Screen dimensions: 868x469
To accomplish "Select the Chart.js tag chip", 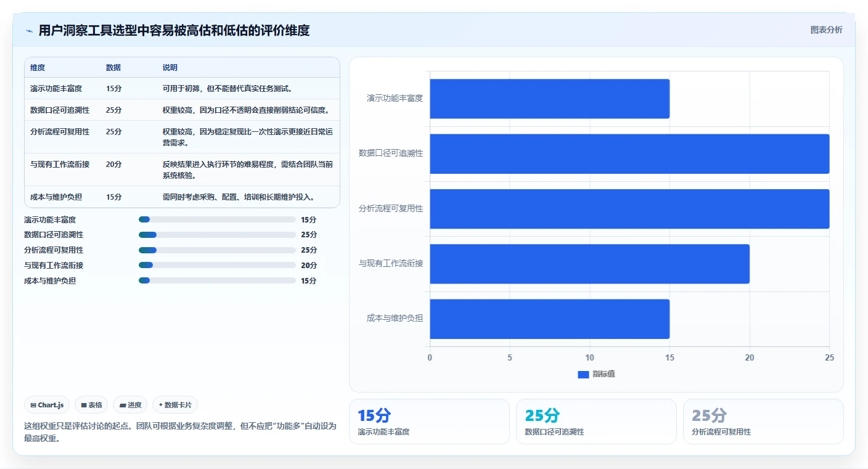I will tap(47, 405).
